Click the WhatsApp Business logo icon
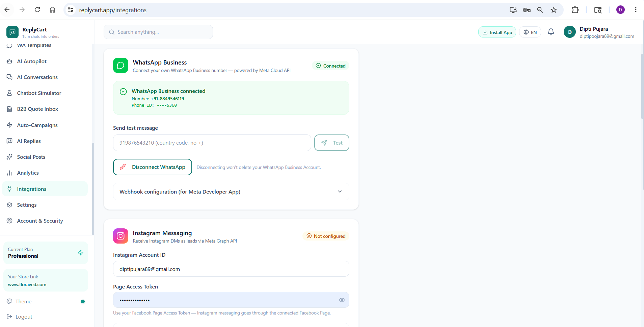Viewport: 644px width, 327px height. pyautogui.click(x=120, y=66)
